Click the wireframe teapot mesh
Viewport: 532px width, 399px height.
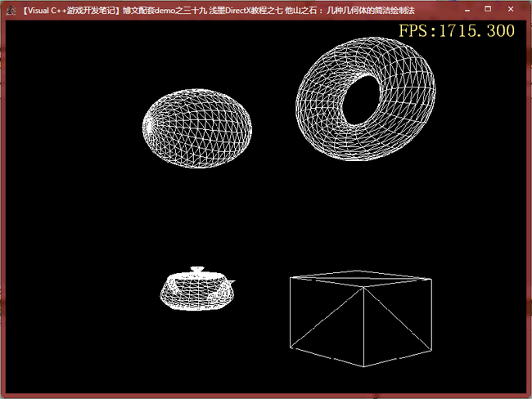pos(197,289)
